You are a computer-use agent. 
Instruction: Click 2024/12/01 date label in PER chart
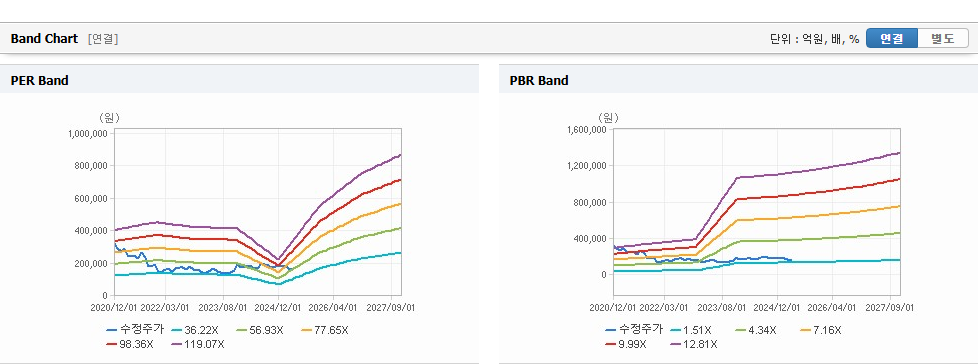278,307
